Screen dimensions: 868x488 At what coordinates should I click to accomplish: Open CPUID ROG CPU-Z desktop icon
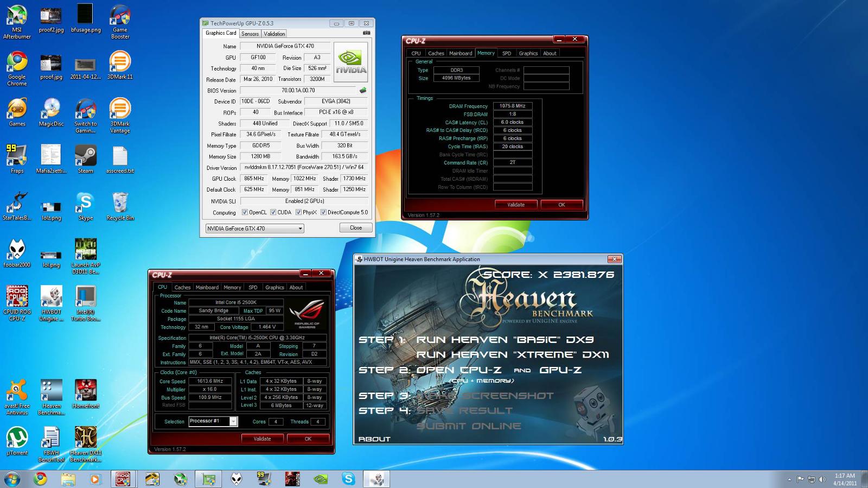click(x=17, y=303)
